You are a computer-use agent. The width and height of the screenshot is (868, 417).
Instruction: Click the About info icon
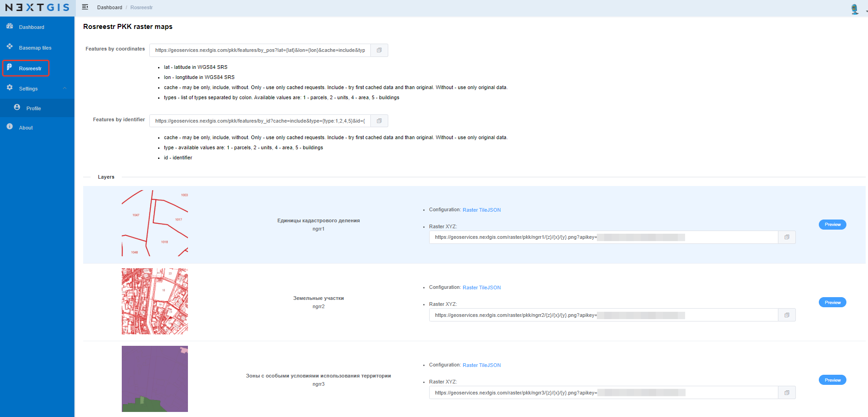10,126
